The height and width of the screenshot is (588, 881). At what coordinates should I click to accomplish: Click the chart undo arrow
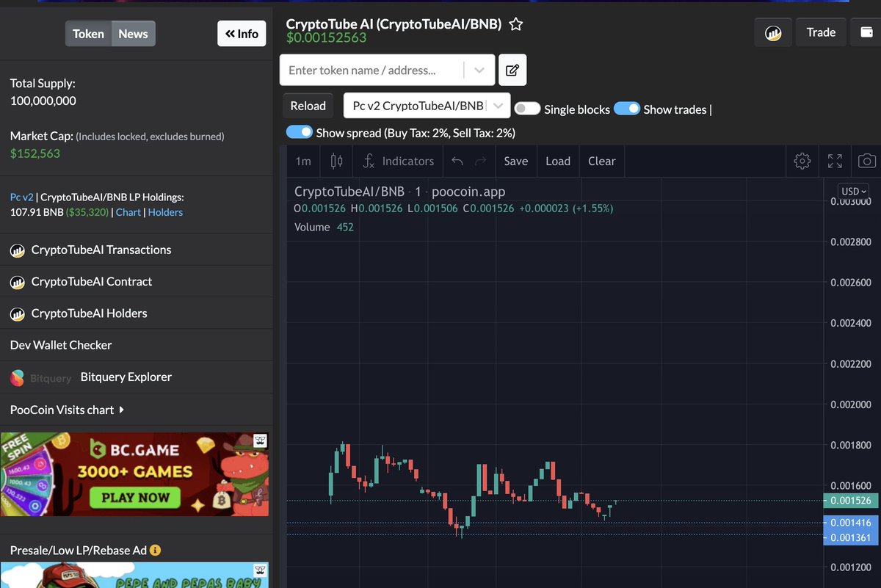[x=457, y=161]
